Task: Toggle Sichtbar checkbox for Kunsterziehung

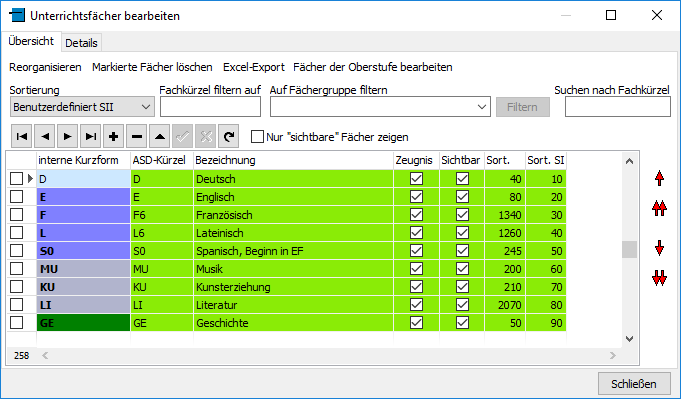Action: [462, 287]
